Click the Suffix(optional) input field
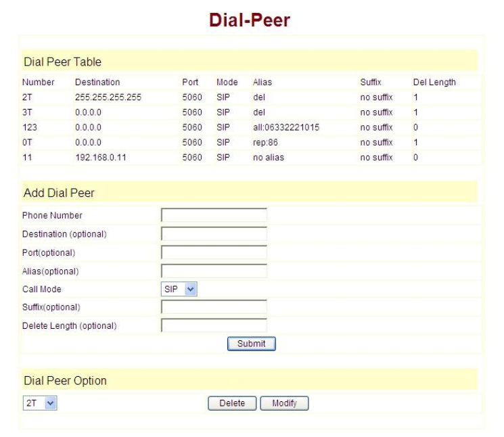Viewport: 504px width, 437px height. (214, 307)
